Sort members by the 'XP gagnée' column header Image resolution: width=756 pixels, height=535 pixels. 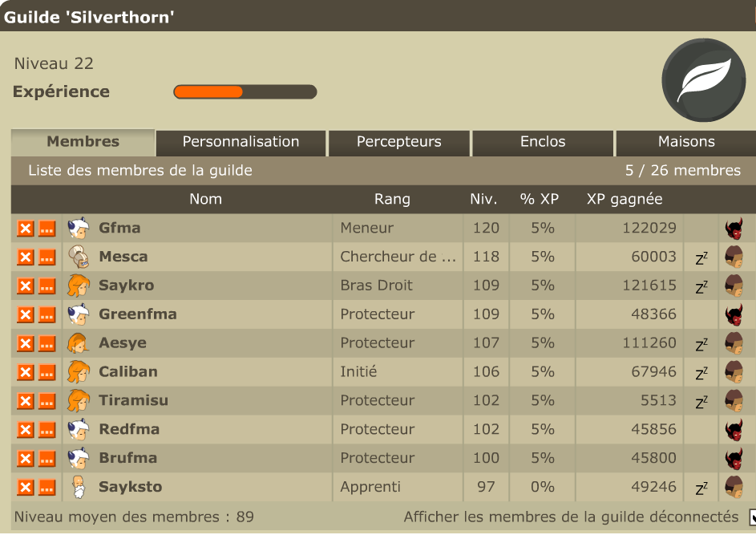point(625,199)
